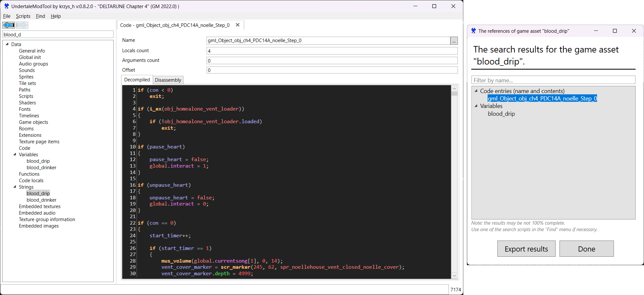Image resolution: width=644 pixels, height=295 pixels.
Task: Collapse the Variables node in main tree
Action: click(x=15, y=154)
